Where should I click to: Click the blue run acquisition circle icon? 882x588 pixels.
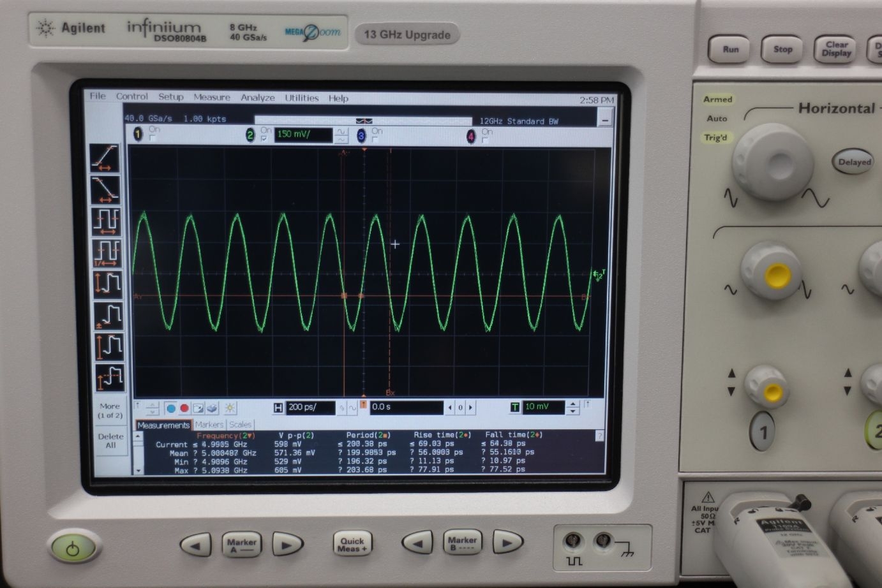click(x=171, y=408)
